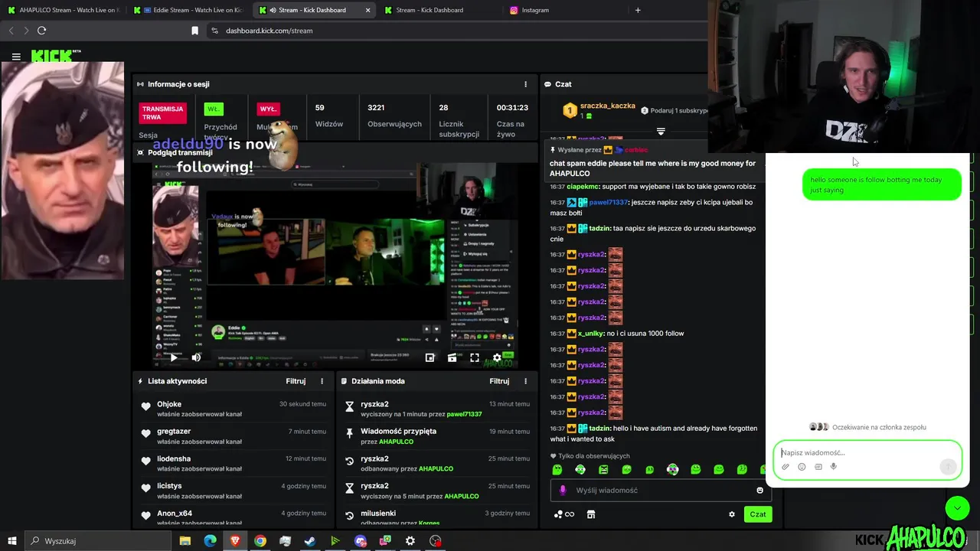Open the Działania moda three-dot menu
980x551 pixels.
[x=525, y=381]
